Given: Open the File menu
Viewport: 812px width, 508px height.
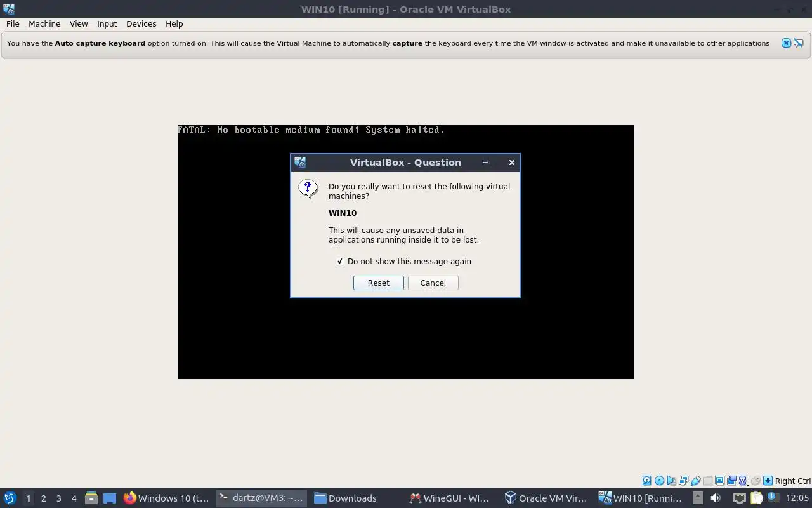Looking at the screenshot, I should click(x=13, y=23).
